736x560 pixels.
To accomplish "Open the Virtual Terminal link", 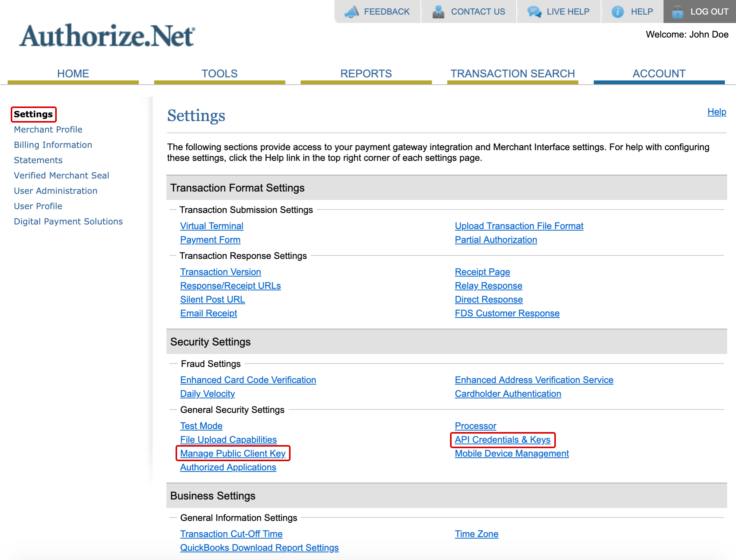I will (x=212, y=226).
